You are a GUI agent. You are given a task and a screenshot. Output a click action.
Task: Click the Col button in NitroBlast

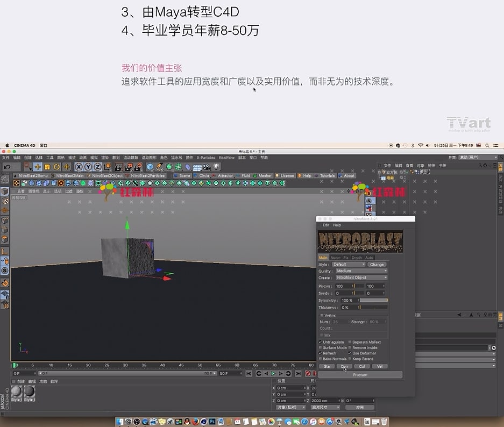coord(362,366)
